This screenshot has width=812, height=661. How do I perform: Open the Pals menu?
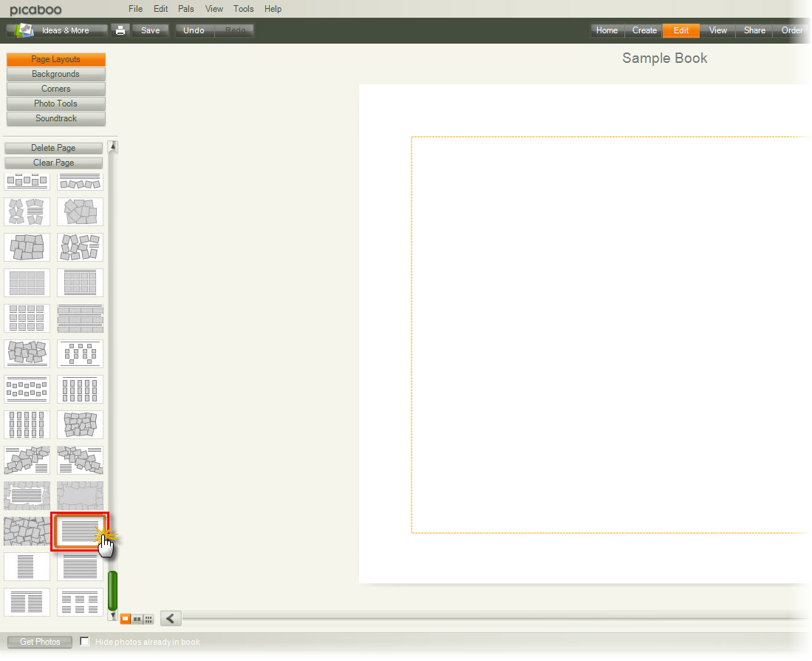(x=186, y=9)
